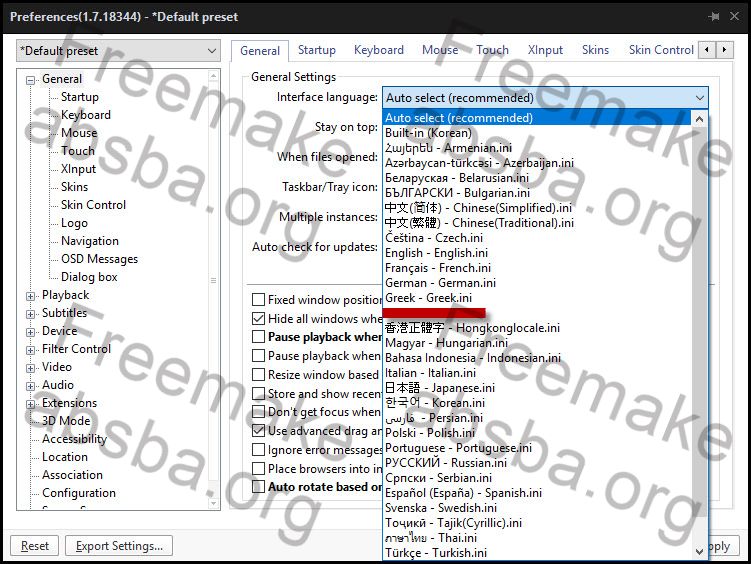Open the XInput tab

point(545,50)
